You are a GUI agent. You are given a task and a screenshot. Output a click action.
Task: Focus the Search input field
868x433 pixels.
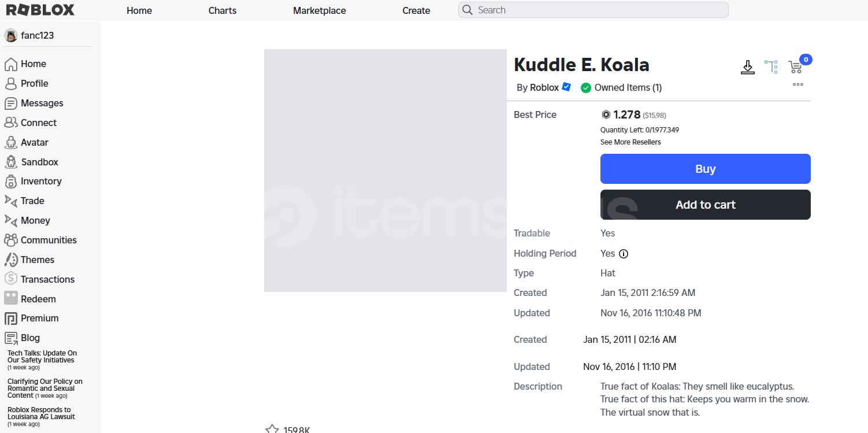click(593, 10)
